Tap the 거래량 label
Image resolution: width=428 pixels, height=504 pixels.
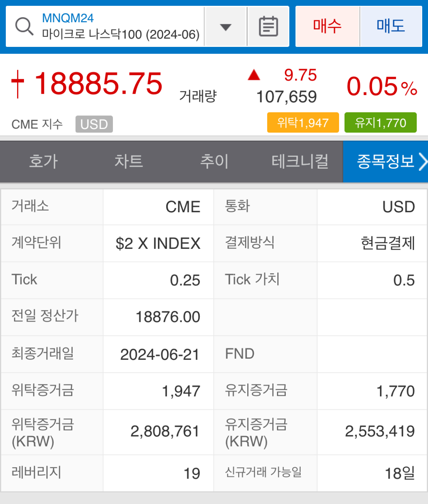pyautogui.click(x=198, y=96)
